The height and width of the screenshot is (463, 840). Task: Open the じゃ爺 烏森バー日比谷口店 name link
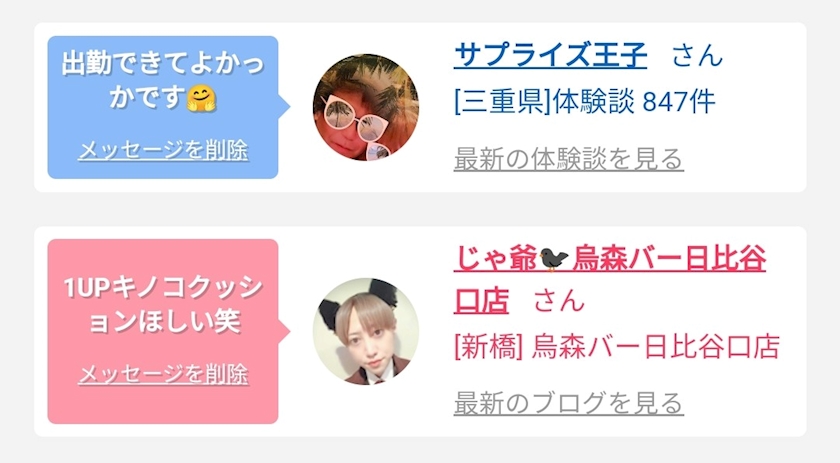[610, 279]
